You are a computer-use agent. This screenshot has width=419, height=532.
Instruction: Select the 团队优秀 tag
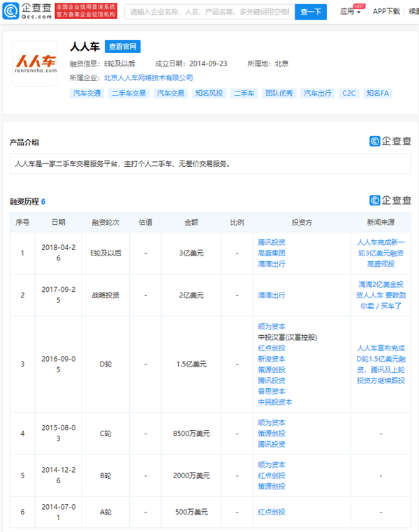(279, 94)
